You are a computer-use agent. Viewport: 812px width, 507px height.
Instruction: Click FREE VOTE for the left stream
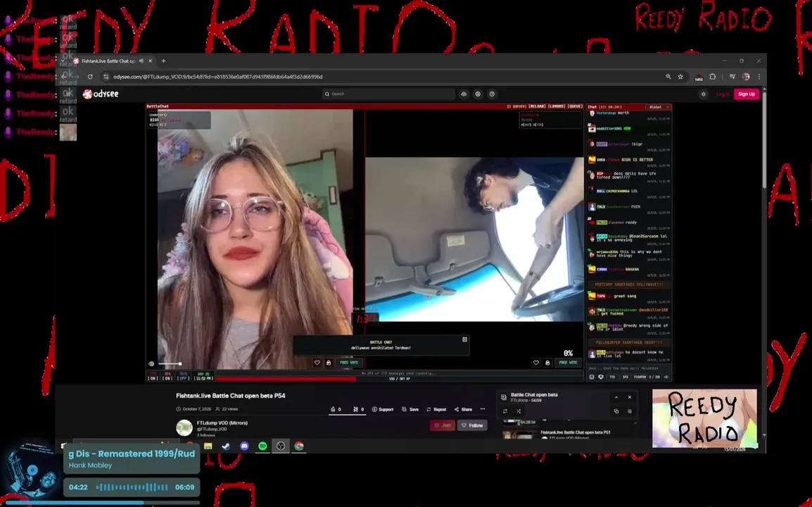pyautogui.click(x=349, y=363)
